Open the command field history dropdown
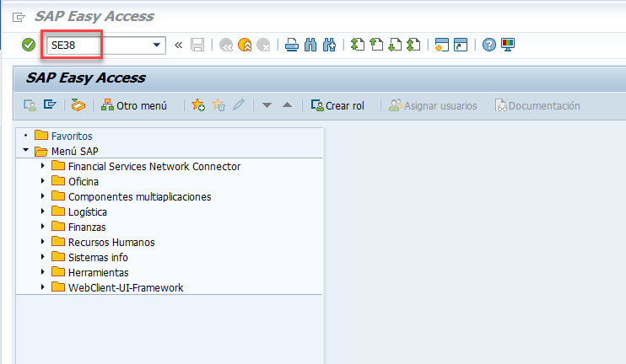This screenshot has width=626, height=364. tap(157, 45)
